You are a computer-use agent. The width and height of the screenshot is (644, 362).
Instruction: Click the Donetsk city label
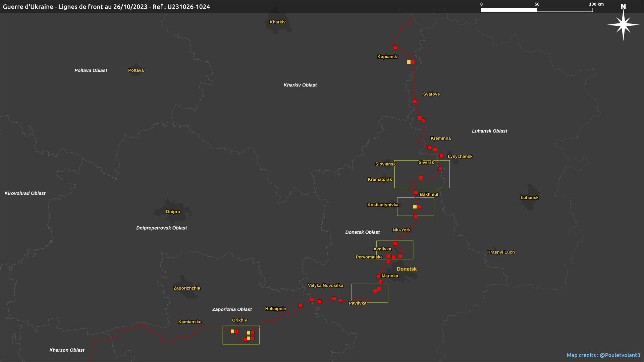pos(407,269)
